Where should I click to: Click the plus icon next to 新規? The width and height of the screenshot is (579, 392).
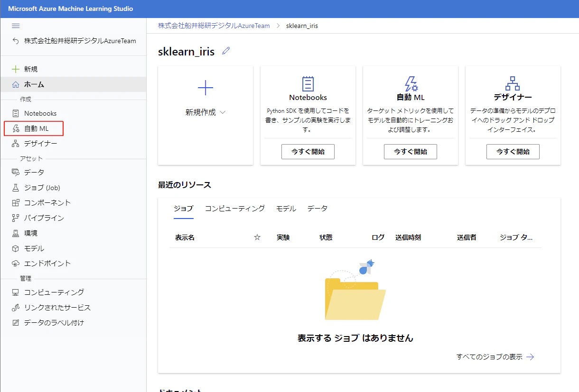coord(16,69)
